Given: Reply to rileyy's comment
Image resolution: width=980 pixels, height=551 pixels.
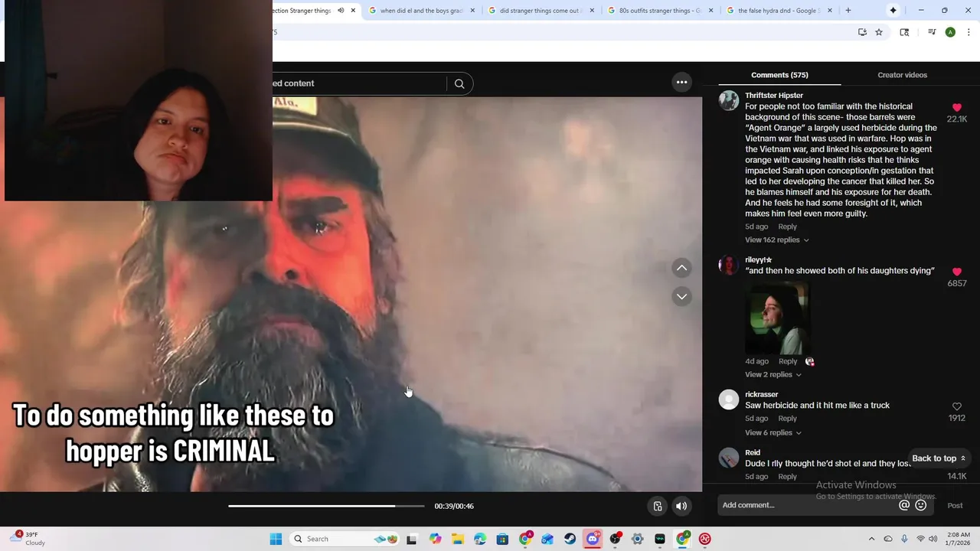Looking at the screenshot, I should pos(787,361).
